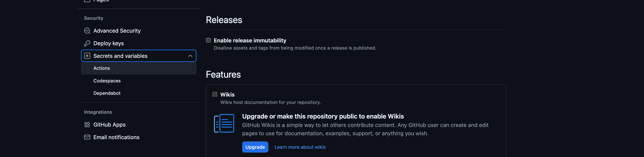Viewport: 644px width, 157px height.
Task: Click the Advanced Security shield icon
Action: 87,31
